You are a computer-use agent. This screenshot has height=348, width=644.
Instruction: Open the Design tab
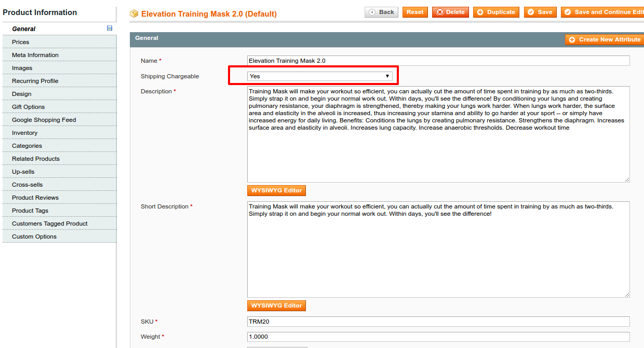coord(59,94)
